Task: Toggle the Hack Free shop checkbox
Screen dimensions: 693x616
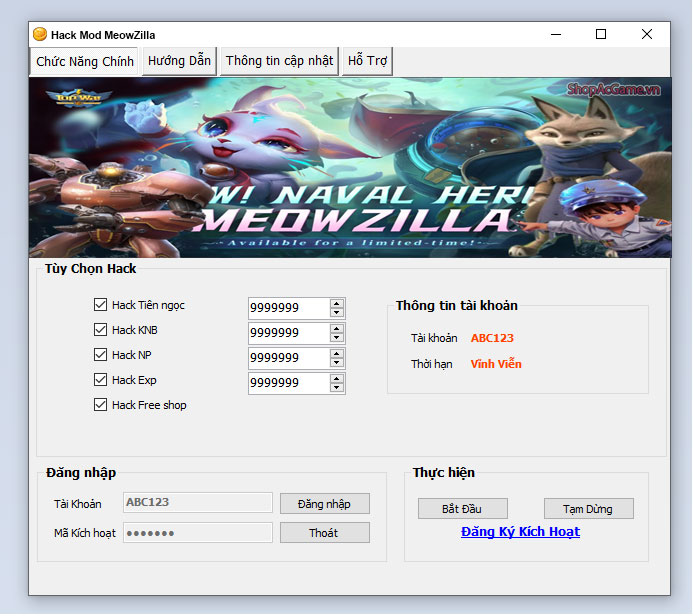Action: pos(100,405)
